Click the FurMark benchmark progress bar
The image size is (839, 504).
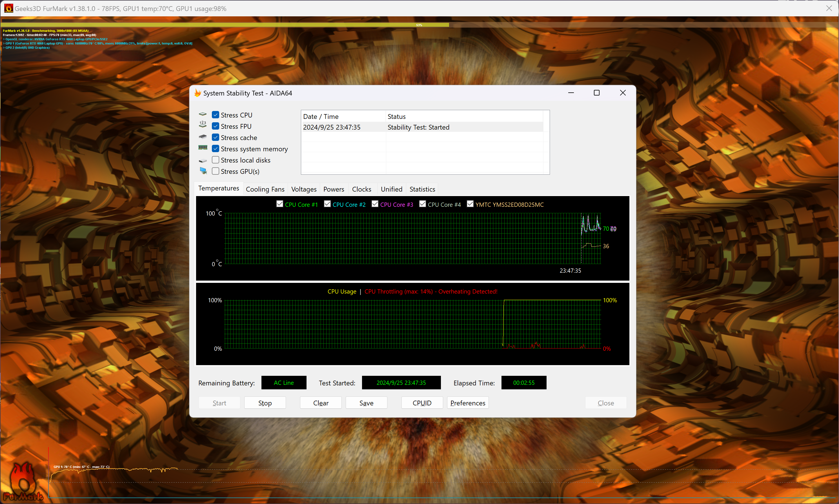419,25
